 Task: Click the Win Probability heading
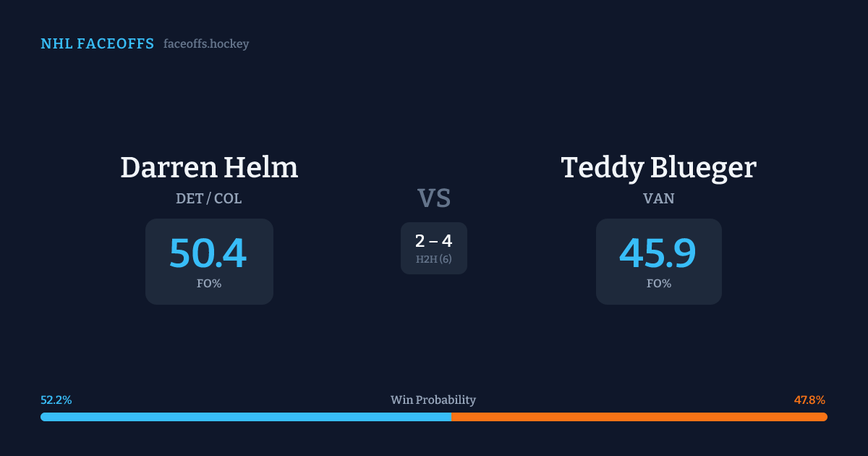(433, 400)
